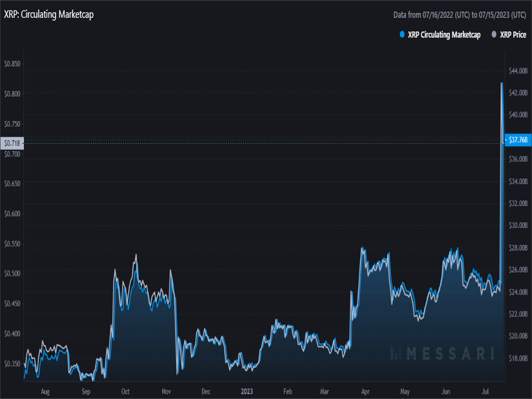Viewport: 532px width, 399px height.
Task: Click the Apr label on time axis
Action: coord(365,391)
